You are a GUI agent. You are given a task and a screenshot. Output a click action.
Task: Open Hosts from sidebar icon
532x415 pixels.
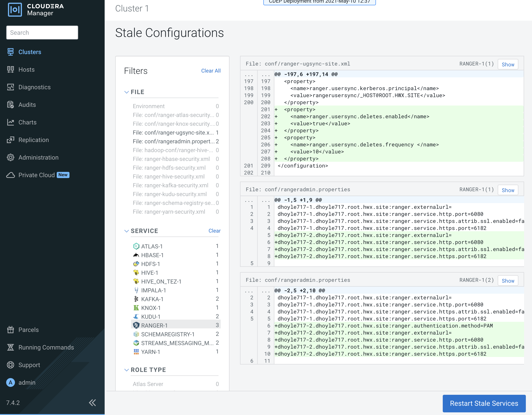pyautogui.click(x=11, y=70)
